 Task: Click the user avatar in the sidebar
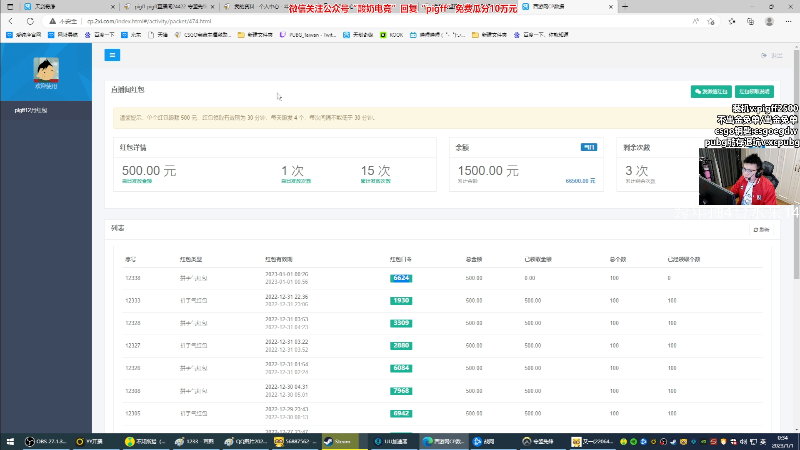point(46,70)
